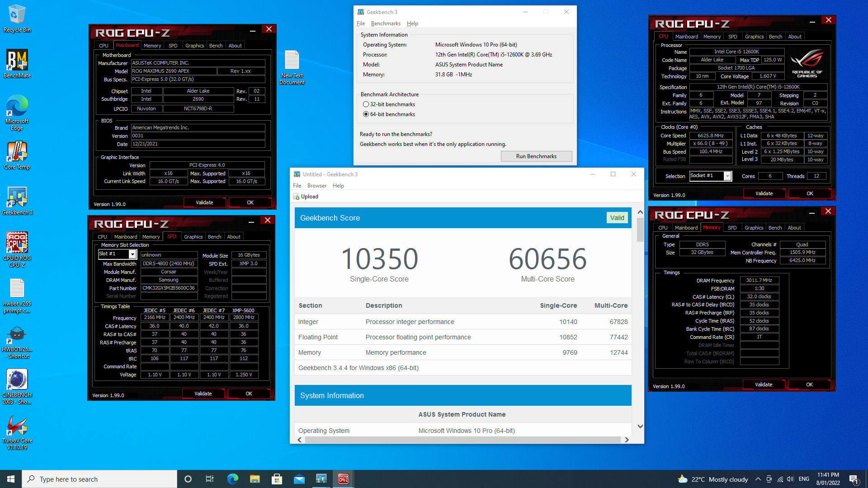Click the taskbar search box
Image resolution: width=868 pixels, height=488 pixels.
click(99, 479)
